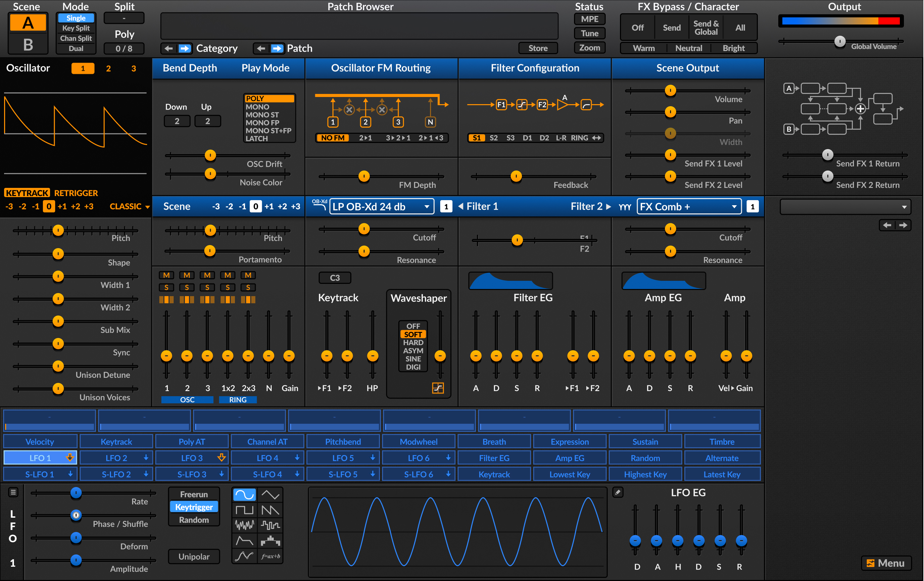The height and width of the screenshot is (581, 924).
Task: Click the Store patch button
Action: coord(538,48)
